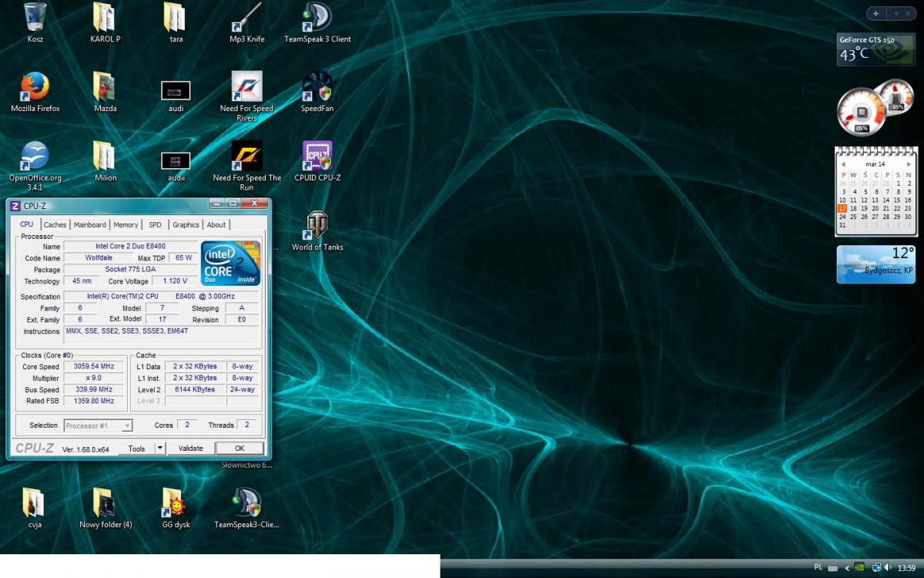Viewport: 924px width, 578px height.
Task: Click the 3059.54 MHz core speed value
Action: point(93,366)
